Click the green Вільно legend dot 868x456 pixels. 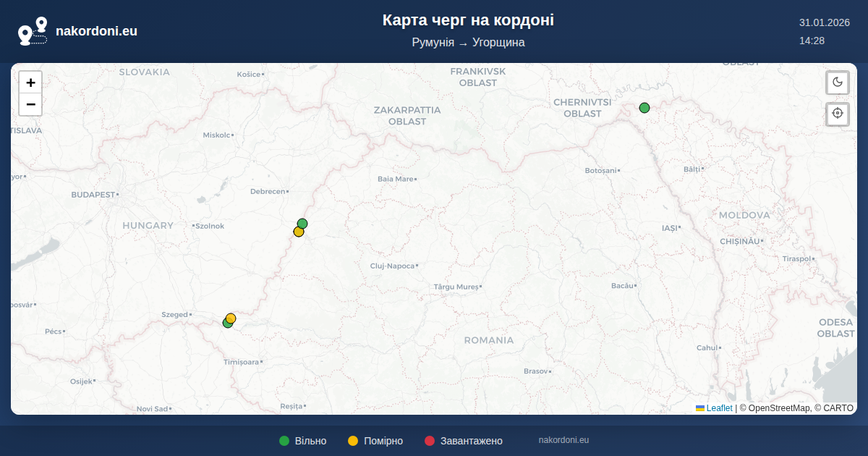[284, 441]
